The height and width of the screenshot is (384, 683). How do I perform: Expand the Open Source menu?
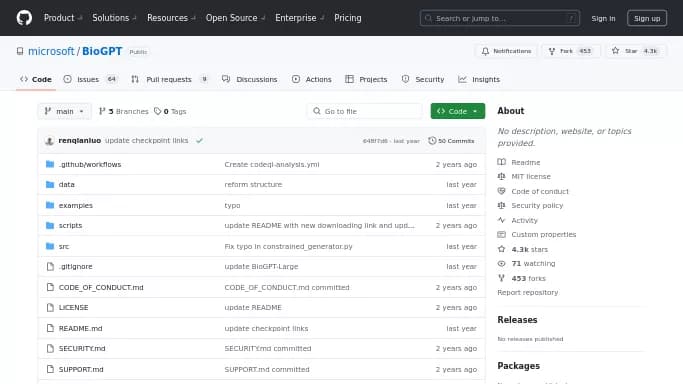[x=235, y=18]
